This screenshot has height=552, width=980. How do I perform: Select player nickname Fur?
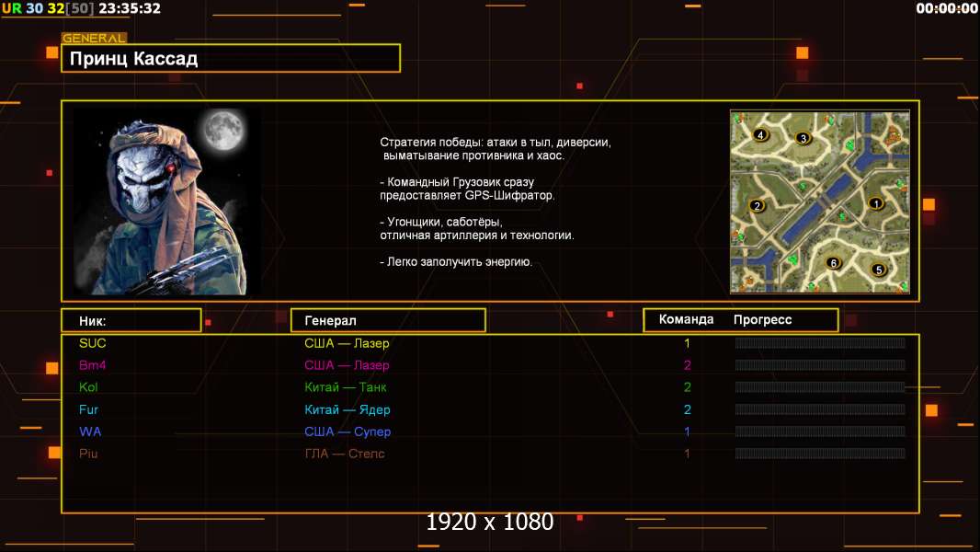pos(88,409)
